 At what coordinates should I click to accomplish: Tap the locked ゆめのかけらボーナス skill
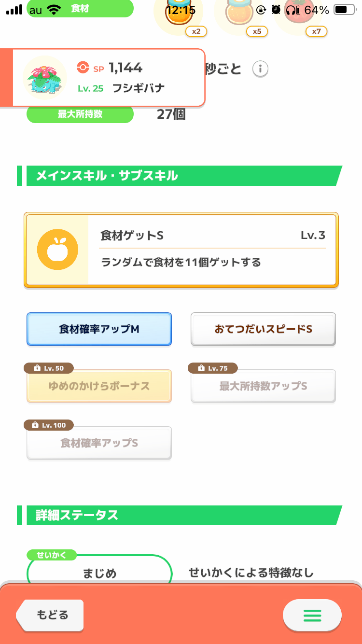pos(99,386)
